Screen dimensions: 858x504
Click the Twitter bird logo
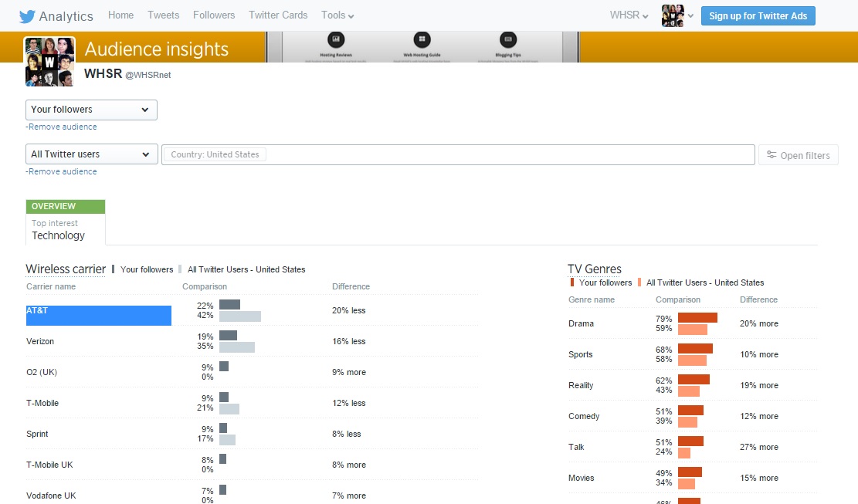[27, 16]
